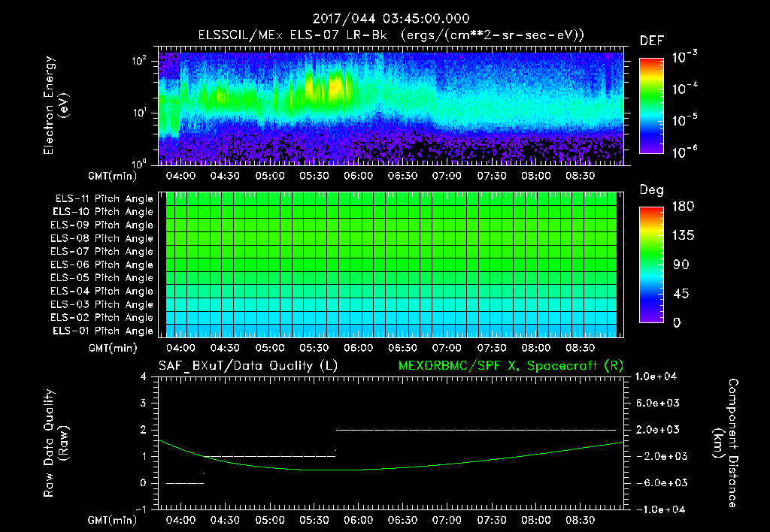Viewport: 770px width, 532px height.
Task: Click the 08:30 tick under the bottom plot
Action: pyautogui.click(x=581, y=520)
